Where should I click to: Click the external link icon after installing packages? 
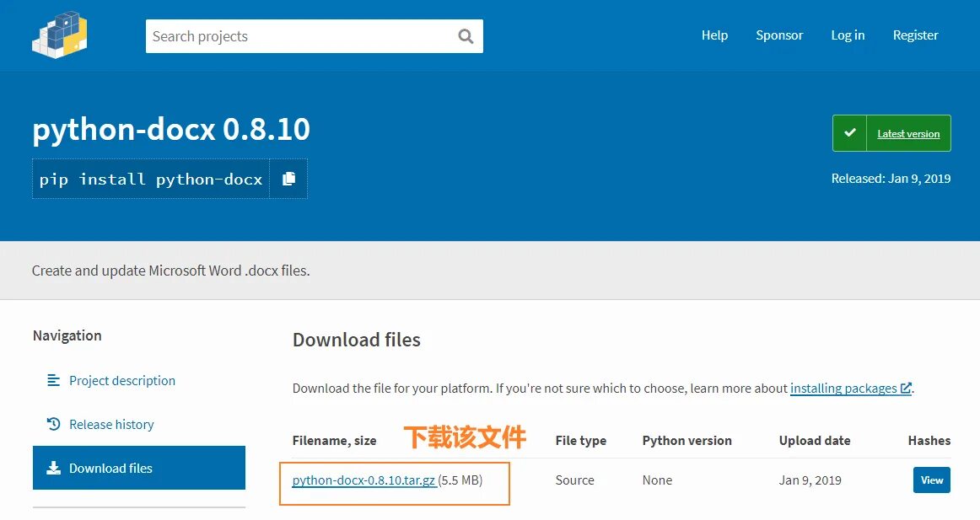point(905,389)
